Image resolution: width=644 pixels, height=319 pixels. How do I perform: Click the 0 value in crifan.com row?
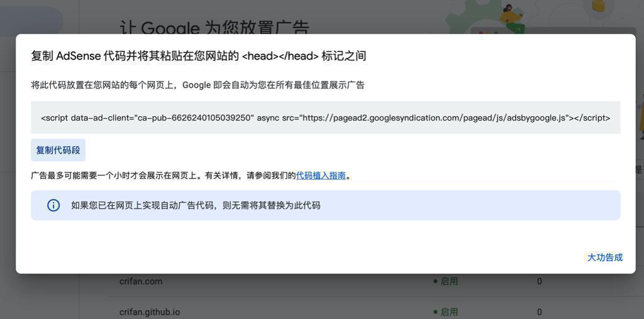click(539, 281)
